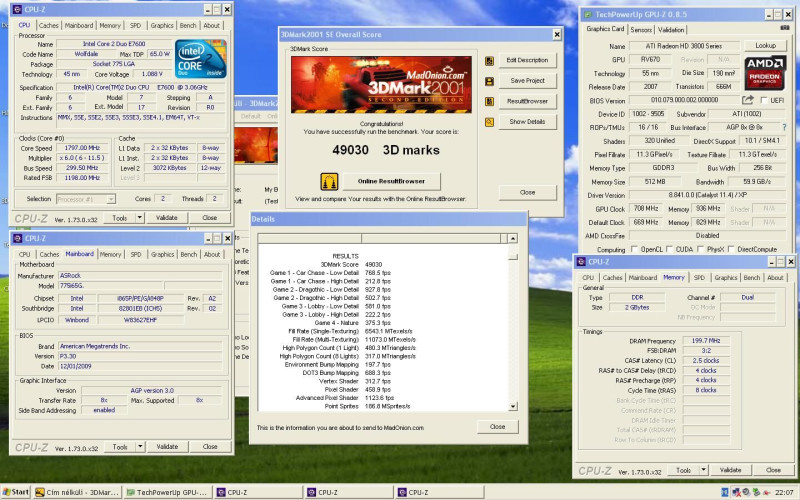Toggle the OpenCL checkbox

pyautogui.click(x=634, y=249)
